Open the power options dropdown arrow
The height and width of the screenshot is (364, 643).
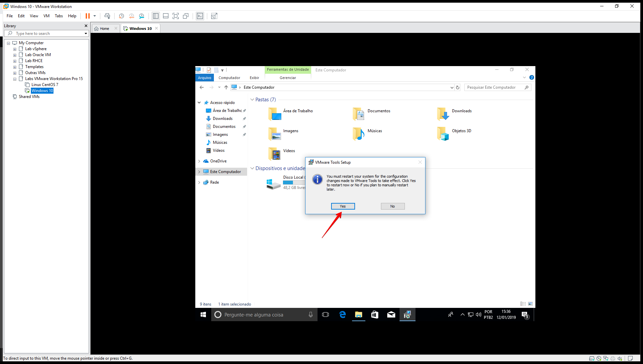pos(95,16)
